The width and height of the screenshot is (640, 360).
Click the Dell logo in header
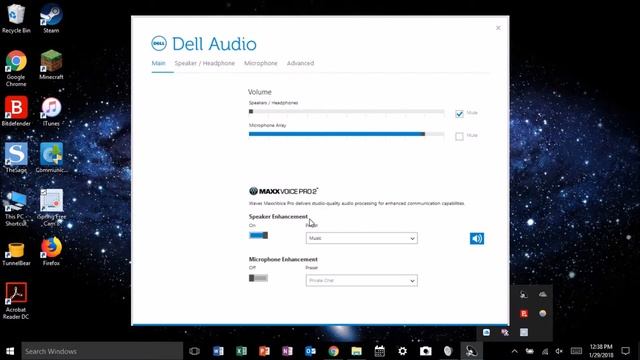click(159, 44)
